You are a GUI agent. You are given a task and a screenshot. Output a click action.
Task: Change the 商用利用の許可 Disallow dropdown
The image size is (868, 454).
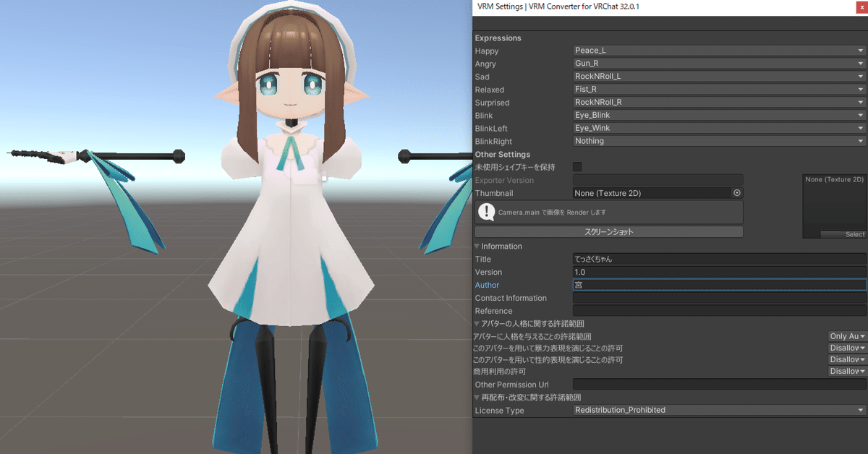point(846,371)
